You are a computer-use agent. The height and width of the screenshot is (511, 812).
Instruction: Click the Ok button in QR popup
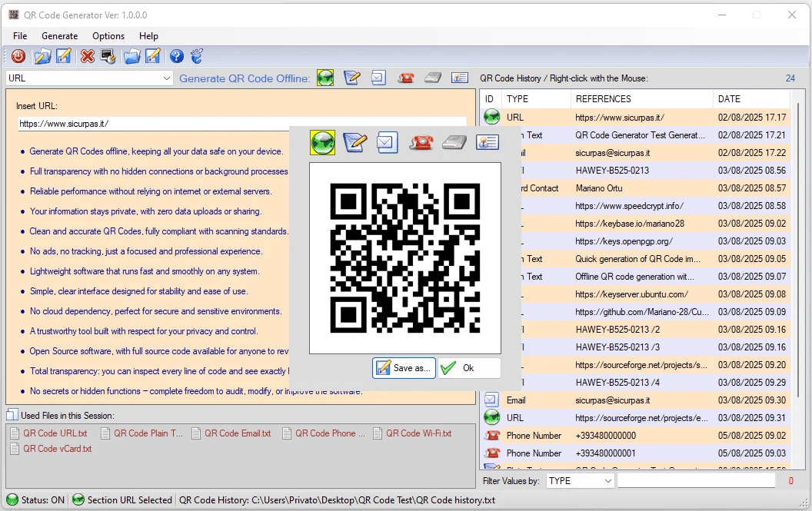[469, 367]
